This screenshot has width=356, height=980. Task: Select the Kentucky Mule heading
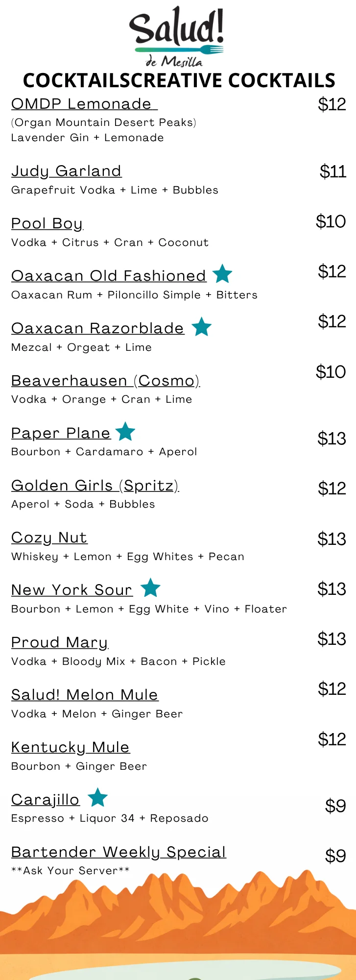(x=71, y=748)
